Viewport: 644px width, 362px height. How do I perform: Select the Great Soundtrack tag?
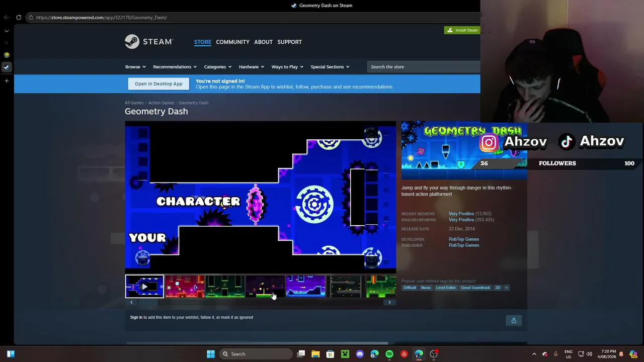pyautogui.click(x=475, y=288)
